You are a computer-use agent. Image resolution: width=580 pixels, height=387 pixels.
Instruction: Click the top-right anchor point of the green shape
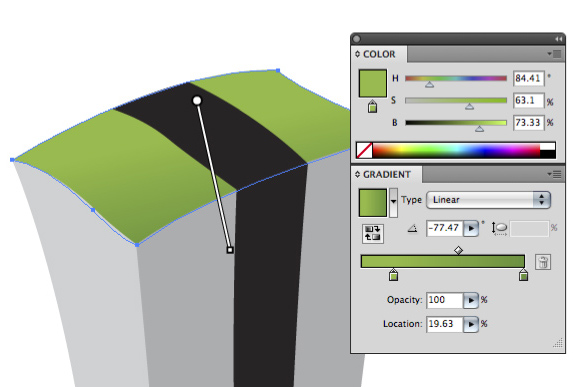(278, 70)
